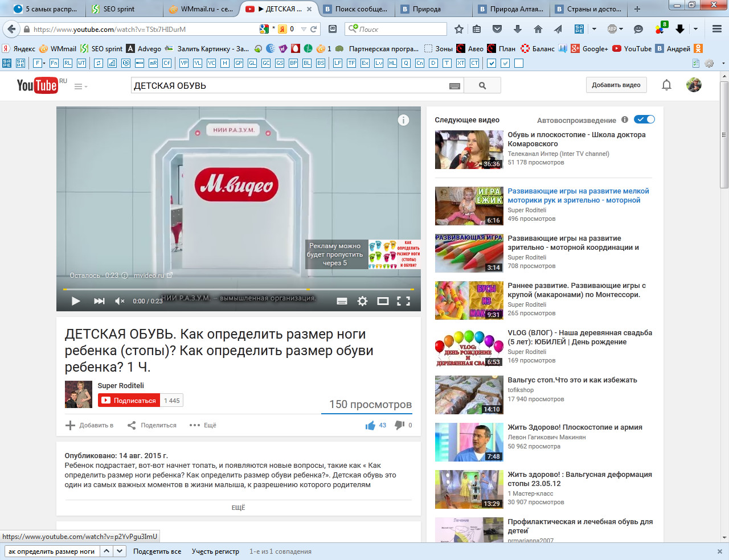Click the "Добавить видео" button

coord(616,85)
